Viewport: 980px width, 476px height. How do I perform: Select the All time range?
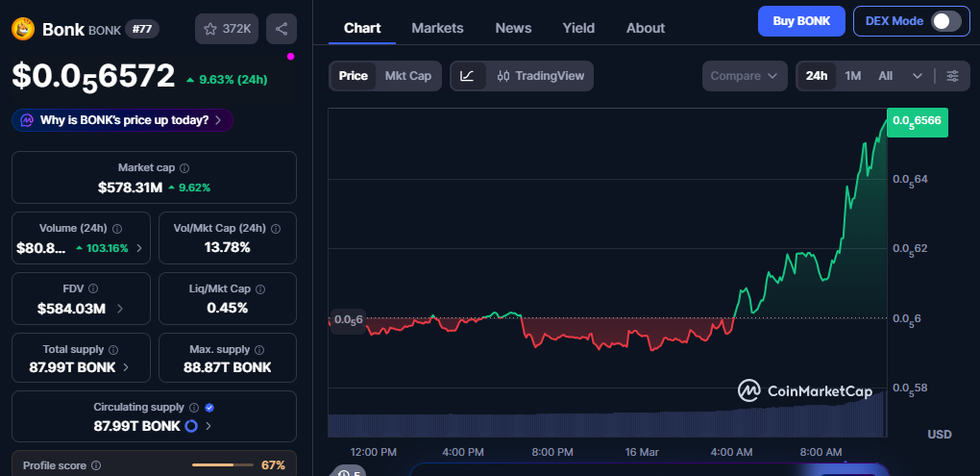click(x=885, y=76)
